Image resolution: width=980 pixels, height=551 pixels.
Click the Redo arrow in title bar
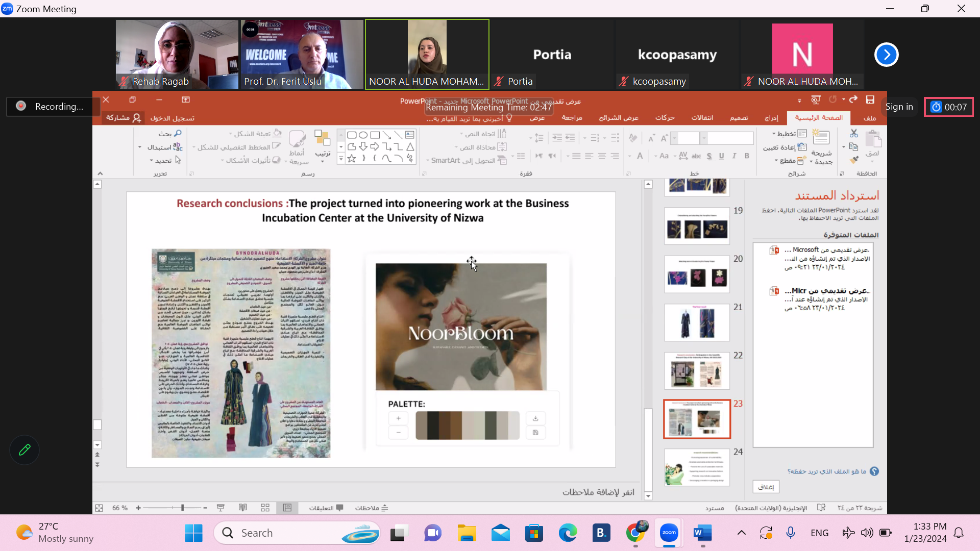click(853, 99)
